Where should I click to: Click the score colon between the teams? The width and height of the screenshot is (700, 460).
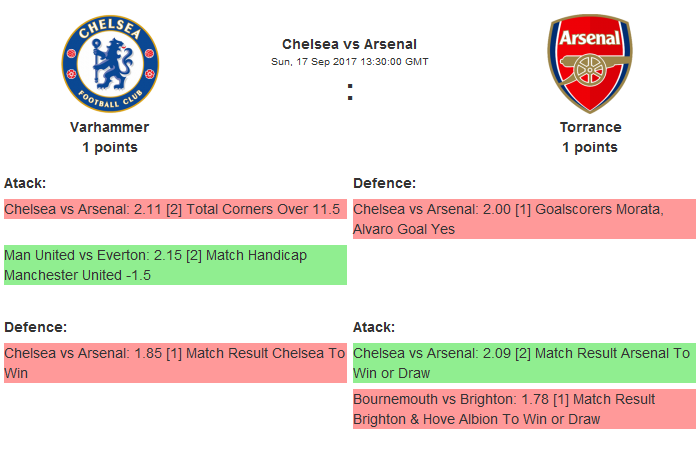[350, 92]
